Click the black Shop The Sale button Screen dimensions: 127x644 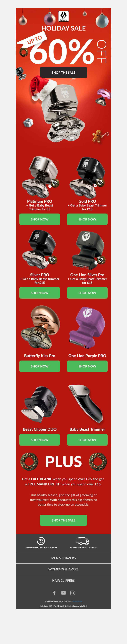[x=63, y=72]
